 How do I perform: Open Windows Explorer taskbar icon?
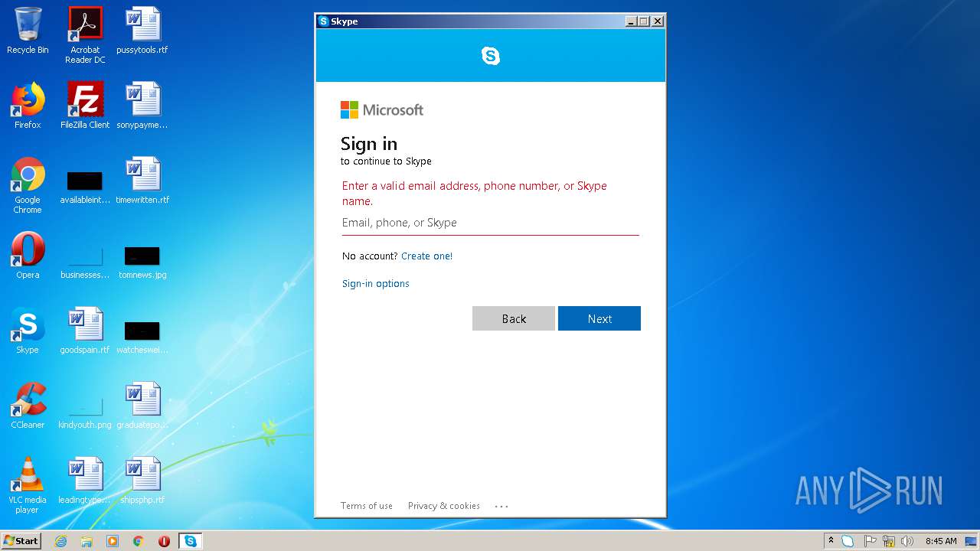[87, 541]
